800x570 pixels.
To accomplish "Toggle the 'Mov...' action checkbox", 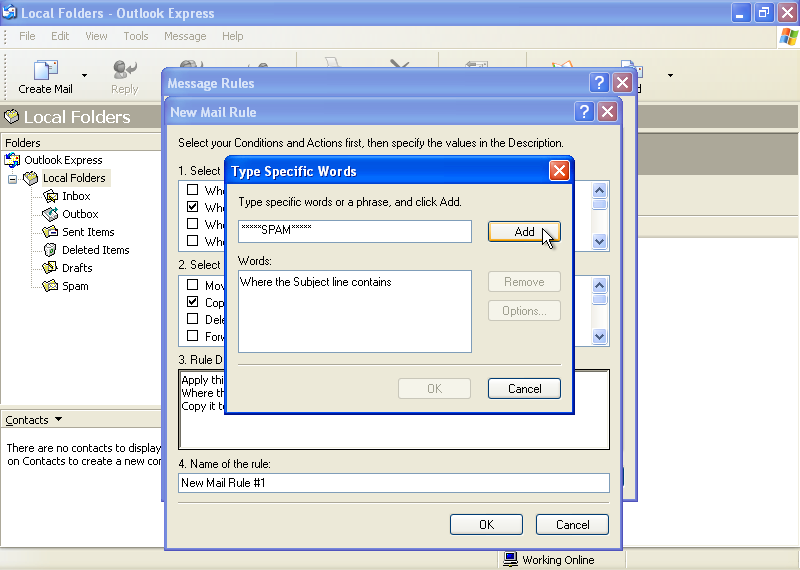I will point(192,285).
